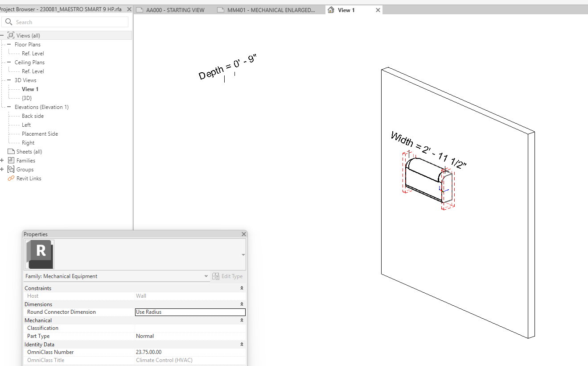Click the Revit family thumbnail in Properties
588x366 pixels.
point(40,254)
